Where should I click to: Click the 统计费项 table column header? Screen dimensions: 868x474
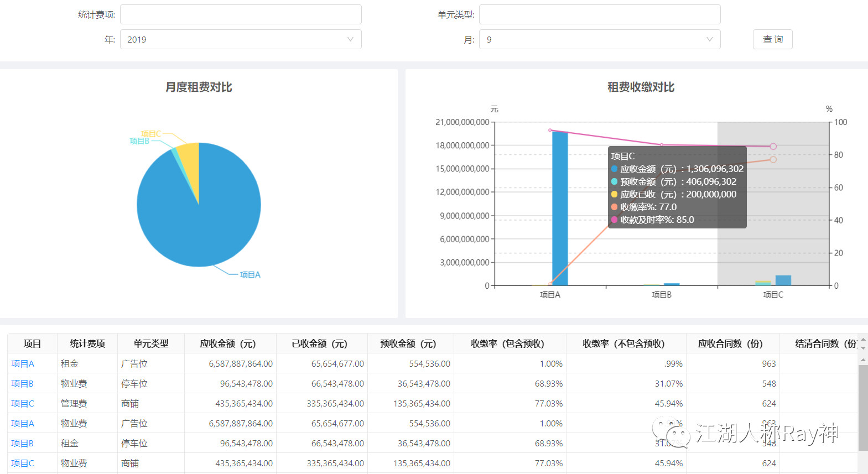tap(87, 343)
